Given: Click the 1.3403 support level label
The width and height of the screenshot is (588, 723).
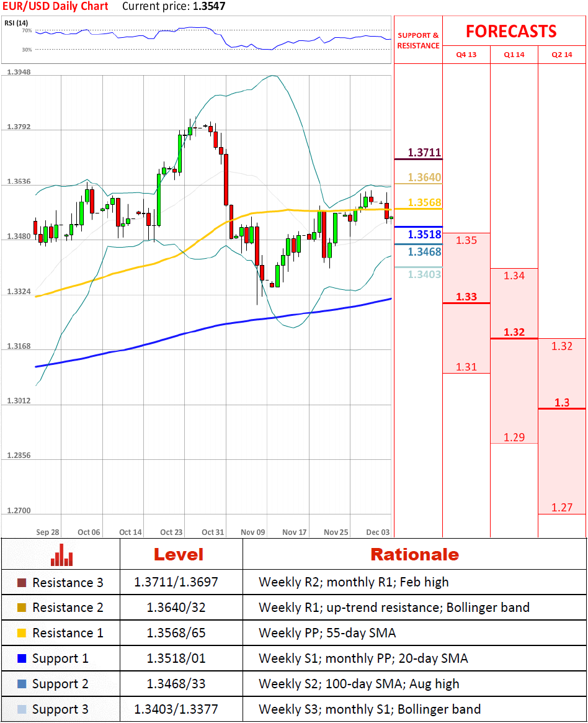Looking at the screenshot, I should point(424,274).
